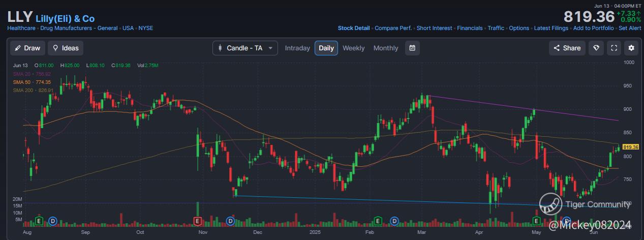Viewport: 644px width, 240px height.
Task: Toggle fullscreen chart view
Action: click(614, 48)
